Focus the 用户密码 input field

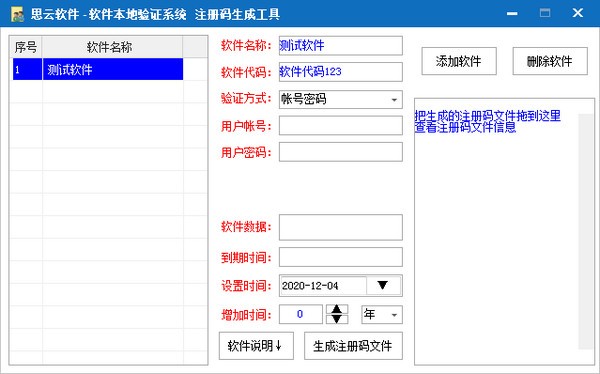341,152
